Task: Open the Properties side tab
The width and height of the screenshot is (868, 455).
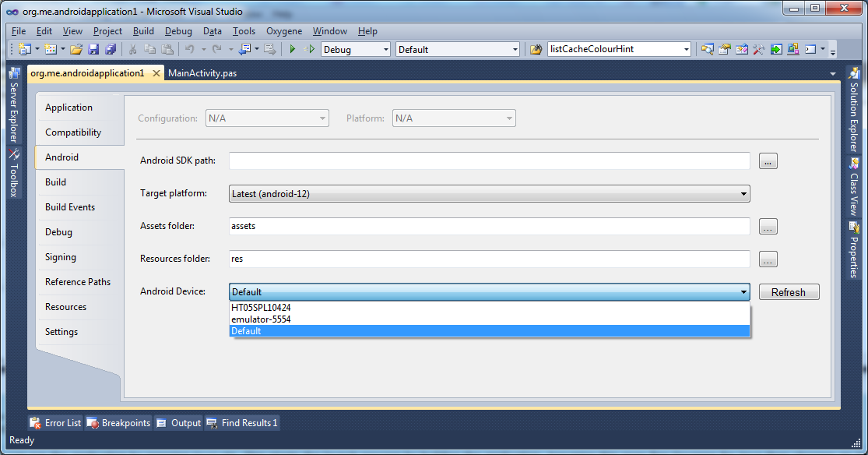Action: coord(854,249)
